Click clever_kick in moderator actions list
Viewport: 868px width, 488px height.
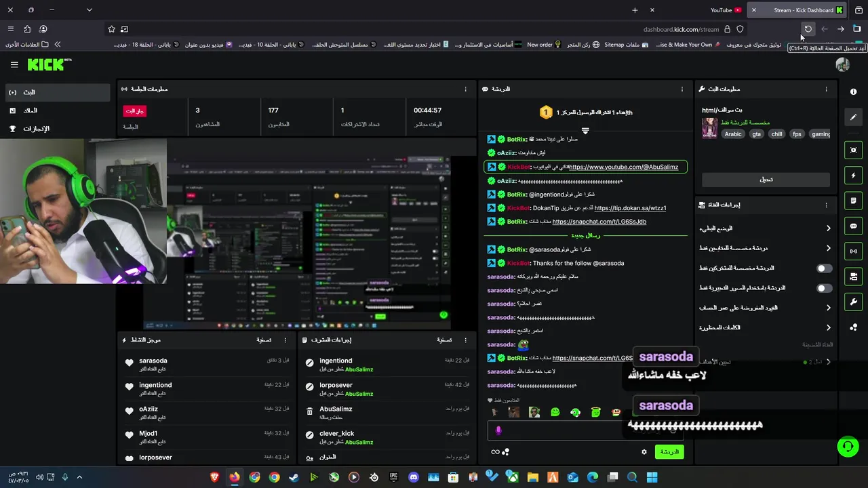pos(337,433)
